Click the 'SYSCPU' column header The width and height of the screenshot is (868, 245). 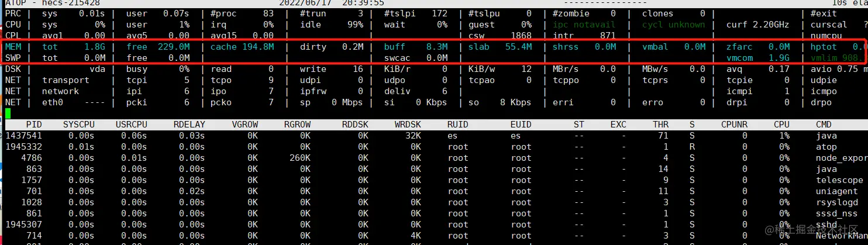[x=78, y=125]
